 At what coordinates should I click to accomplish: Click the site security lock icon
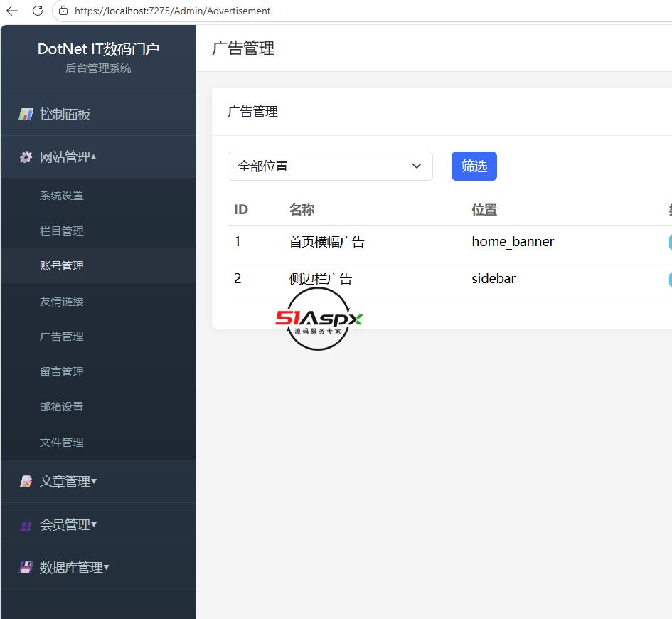point(63,11)
